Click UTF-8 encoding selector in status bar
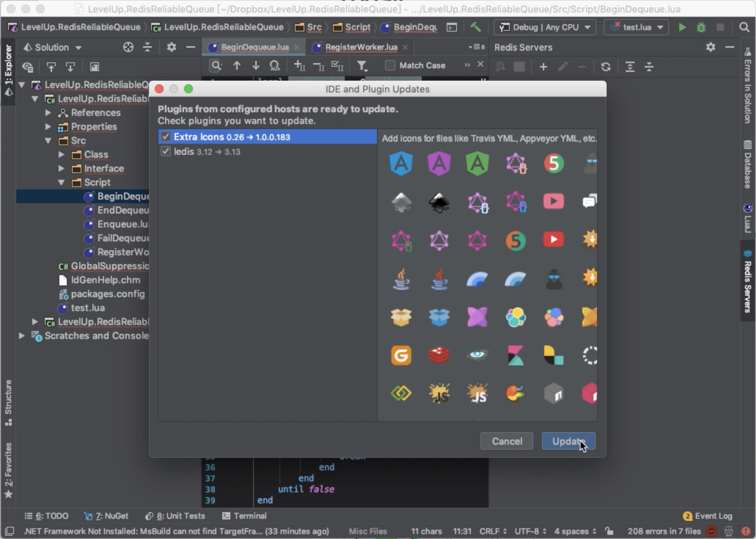This screenshot has height=539, width=756. [530, 531]
